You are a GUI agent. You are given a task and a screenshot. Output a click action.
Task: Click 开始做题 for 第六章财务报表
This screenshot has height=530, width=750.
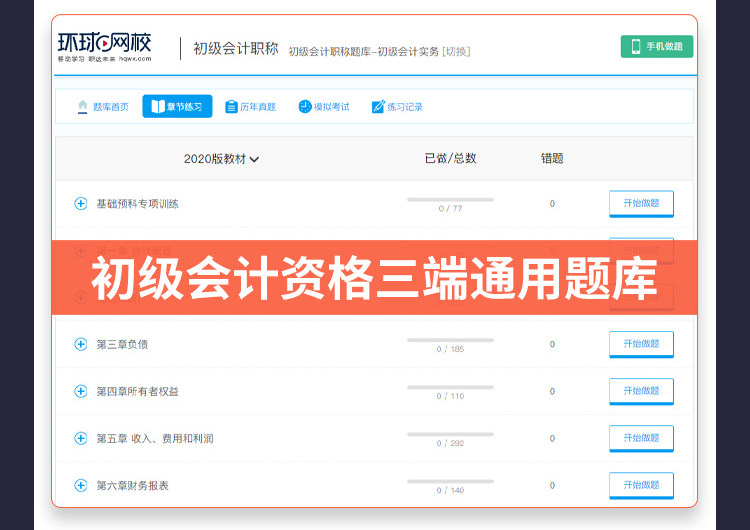coord(641,486)
